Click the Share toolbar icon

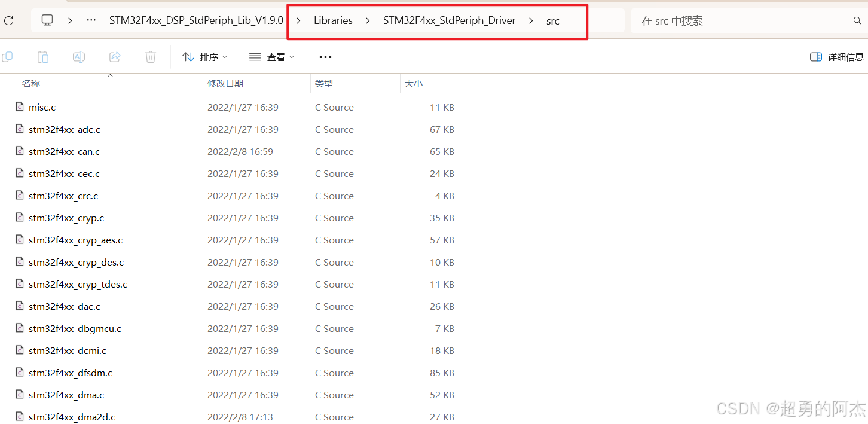coord(115,57)
